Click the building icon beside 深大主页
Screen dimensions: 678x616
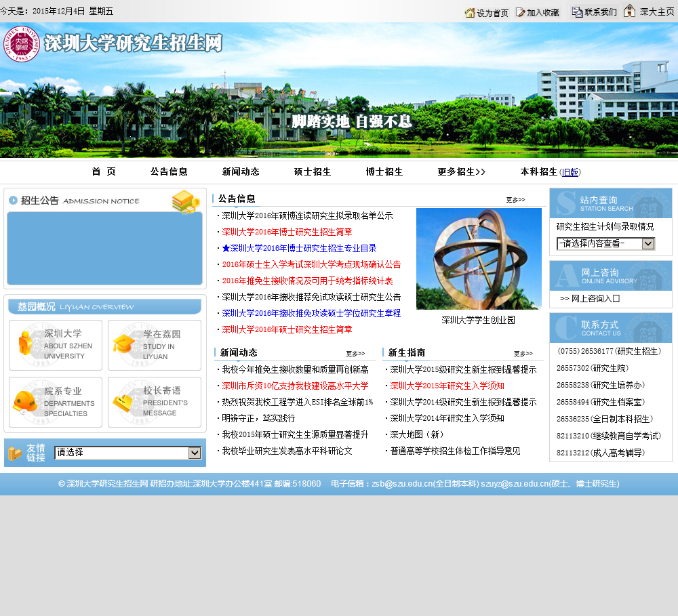coord(630,11)
